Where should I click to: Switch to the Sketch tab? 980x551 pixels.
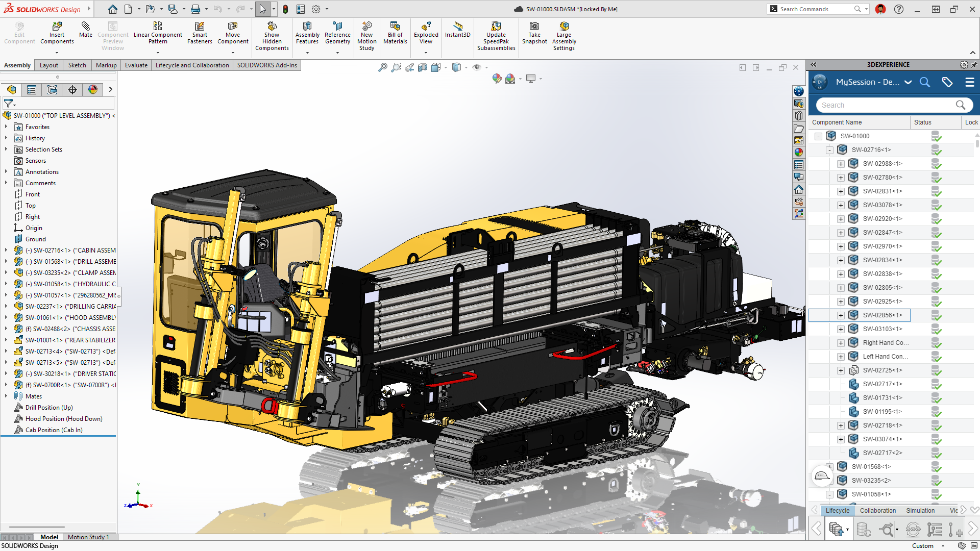coord(77,65)
